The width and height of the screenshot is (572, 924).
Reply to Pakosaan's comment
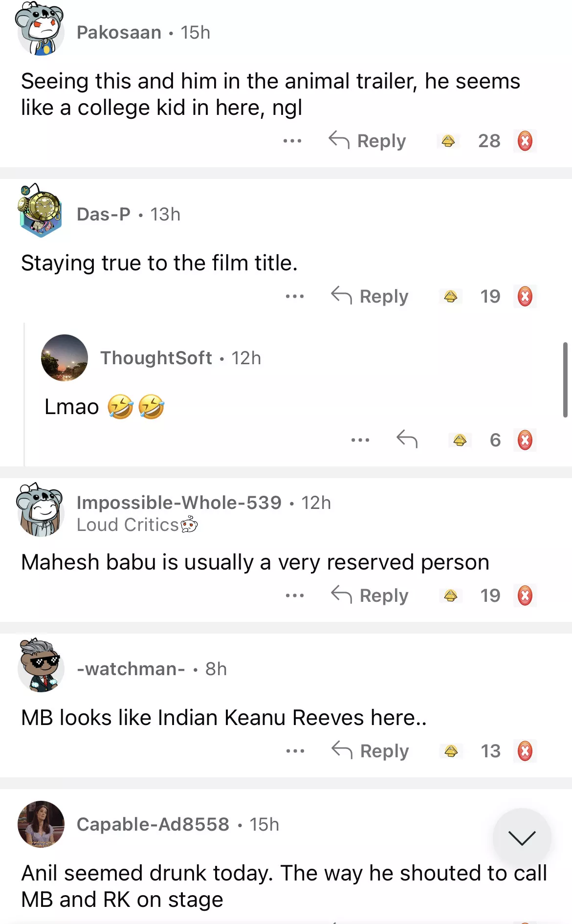(x=368, y=141)
